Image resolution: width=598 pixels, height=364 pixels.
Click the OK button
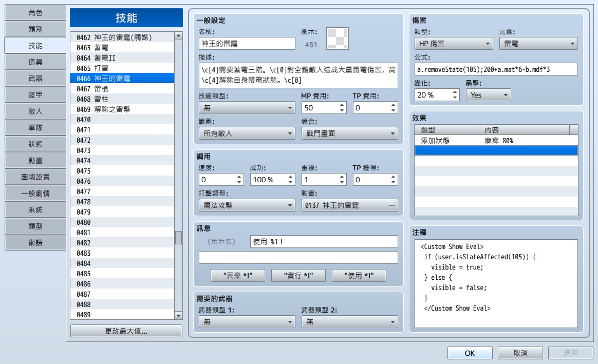[x=470, y=353]
